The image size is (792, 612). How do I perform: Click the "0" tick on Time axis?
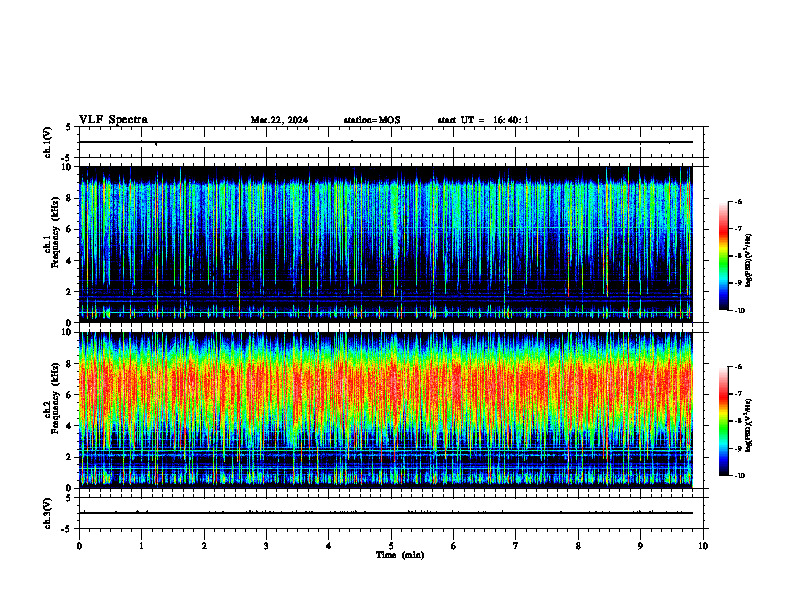point(79,546)
